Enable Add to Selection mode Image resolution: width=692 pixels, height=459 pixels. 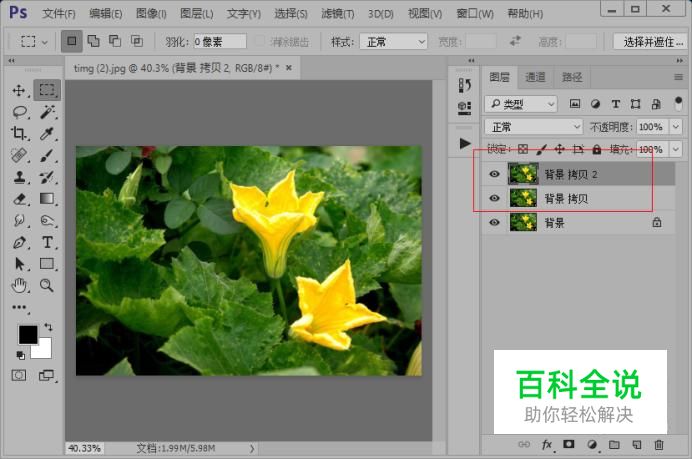tap(94, 41)
